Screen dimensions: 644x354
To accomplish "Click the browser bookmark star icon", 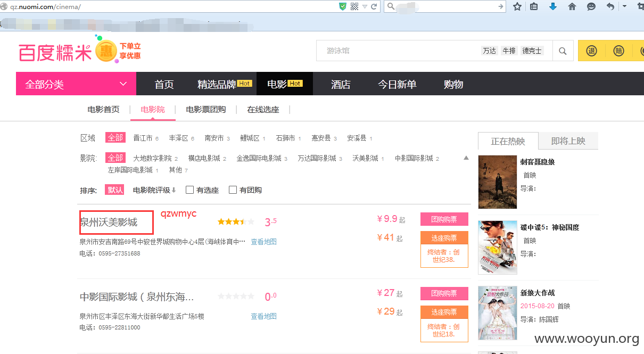I will click(517, 7).
